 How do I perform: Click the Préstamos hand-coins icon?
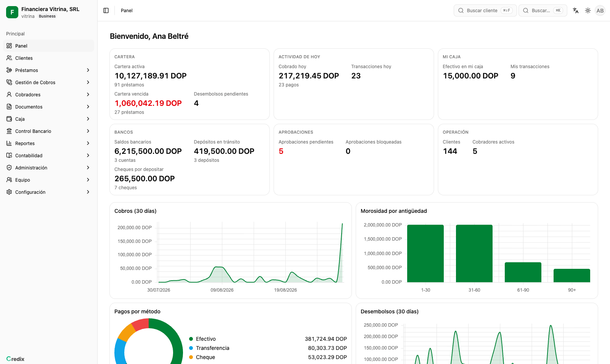(x=9, y=70)
